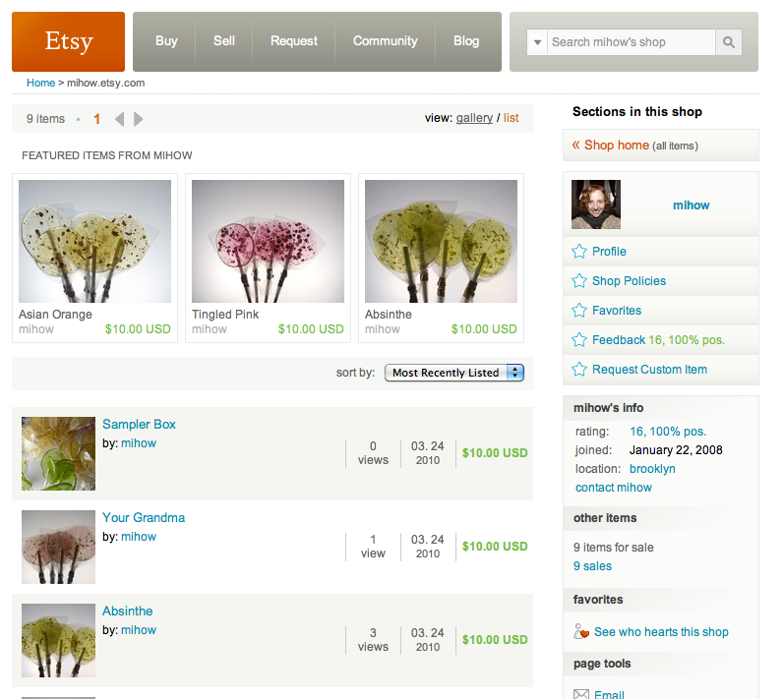This screenshot has height=699, width=784.
Task: Click the contact mihow link
Action: click(x=613, y=488)
